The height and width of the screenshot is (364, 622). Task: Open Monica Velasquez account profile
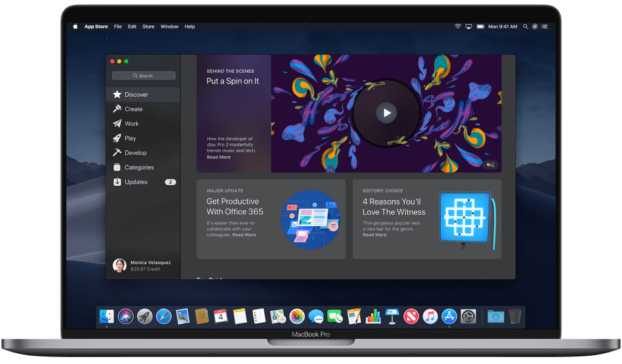coord(142,265)
